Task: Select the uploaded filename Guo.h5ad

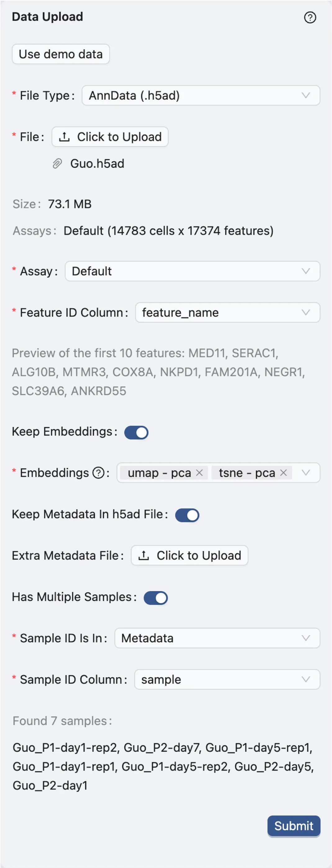Action: point(98,163)
